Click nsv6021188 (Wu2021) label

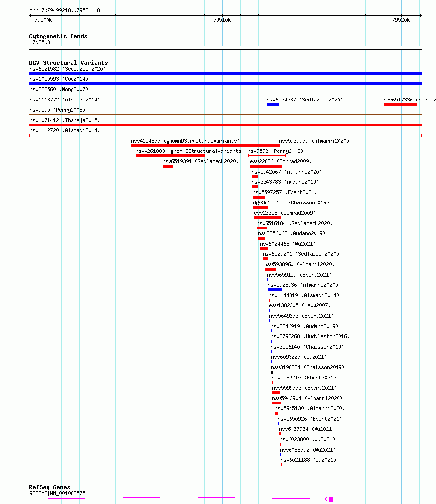tap(308, 459)
